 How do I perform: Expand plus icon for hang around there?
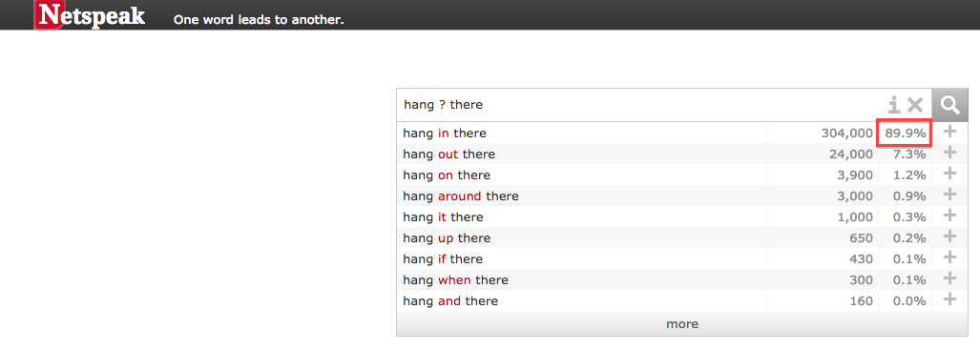click(950, 195)
